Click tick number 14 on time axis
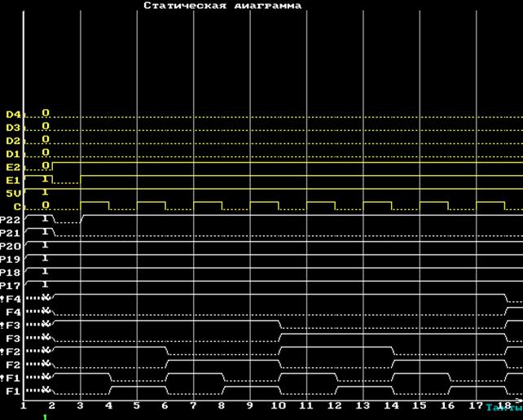Screen dimensions: 523x420 pos(391,405)
